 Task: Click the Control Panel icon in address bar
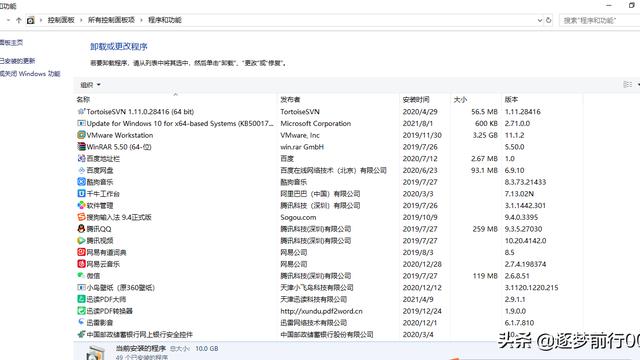[31, 20]
